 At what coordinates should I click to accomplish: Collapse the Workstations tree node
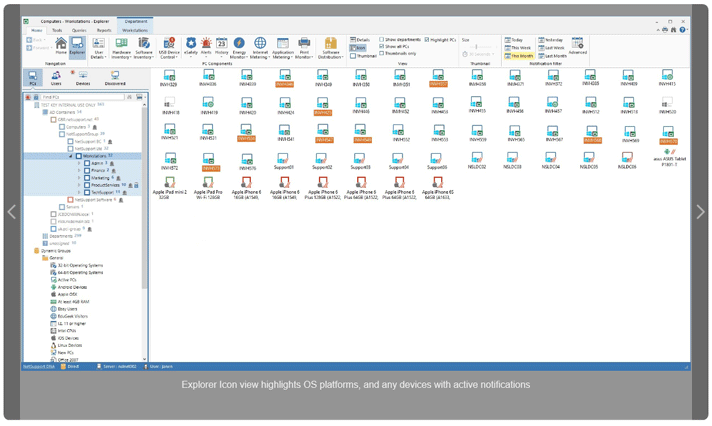tap(71, 156)
